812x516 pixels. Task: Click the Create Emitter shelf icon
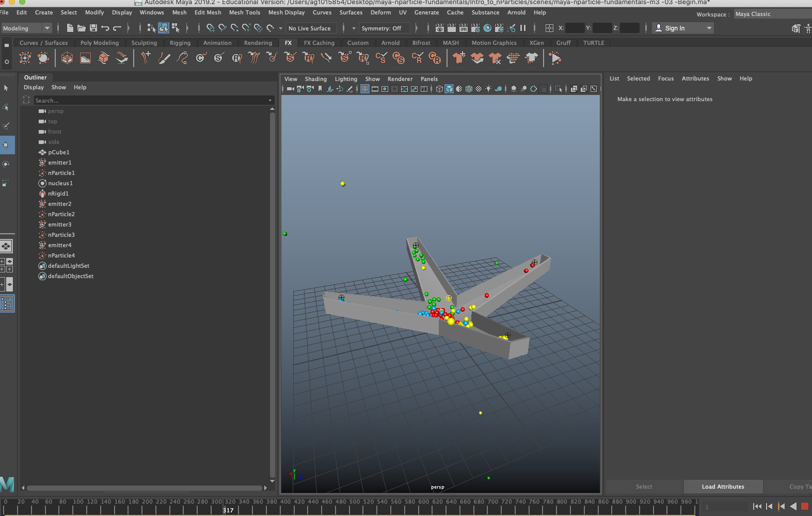pos(25,58)
